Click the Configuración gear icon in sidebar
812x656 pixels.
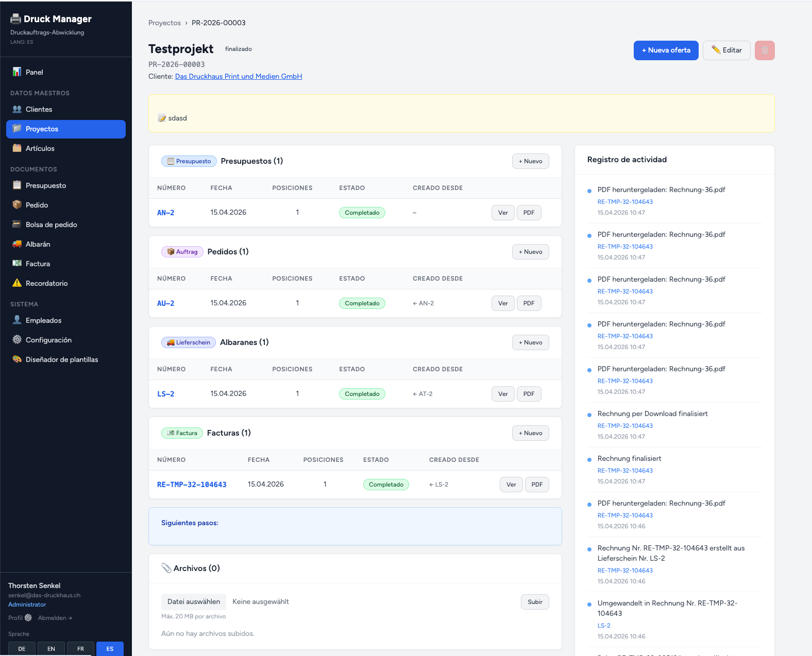click(17, 340)
